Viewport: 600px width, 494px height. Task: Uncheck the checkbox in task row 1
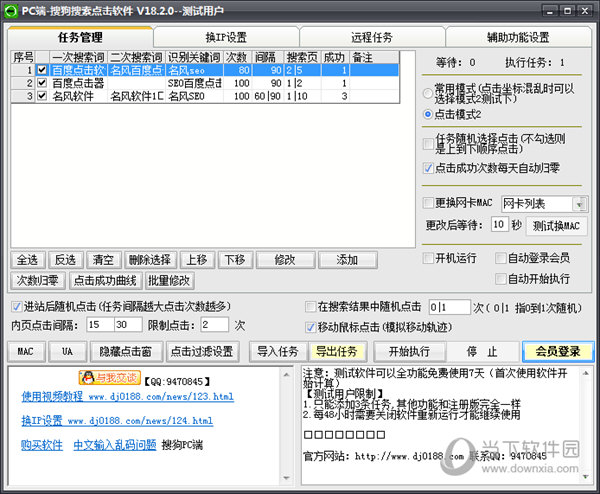click(x=42, y=70)
